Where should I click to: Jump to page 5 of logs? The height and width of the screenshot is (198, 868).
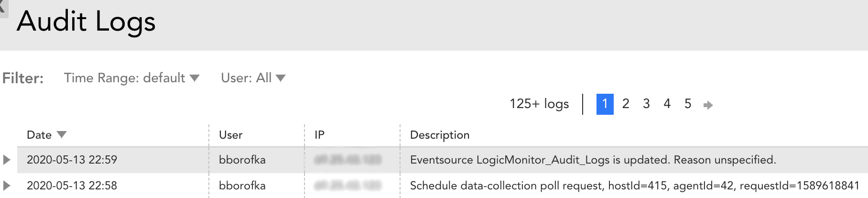coord(688,104)
